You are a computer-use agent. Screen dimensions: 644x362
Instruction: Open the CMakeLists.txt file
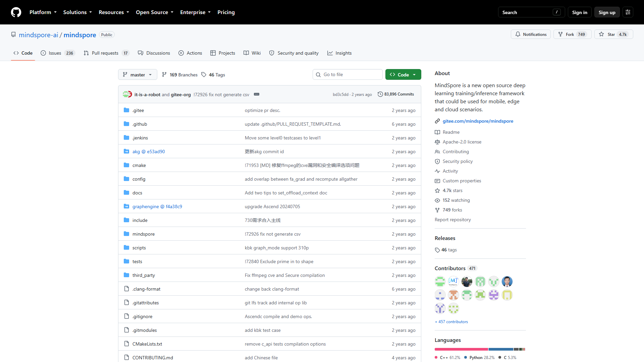147,344
